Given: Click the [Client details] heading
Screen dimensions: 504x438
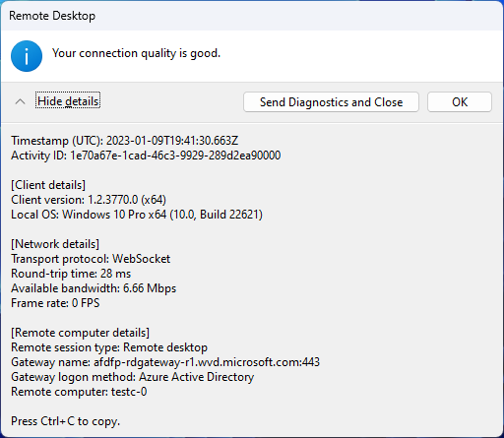Looking at the screenshot, I should 48,185.
